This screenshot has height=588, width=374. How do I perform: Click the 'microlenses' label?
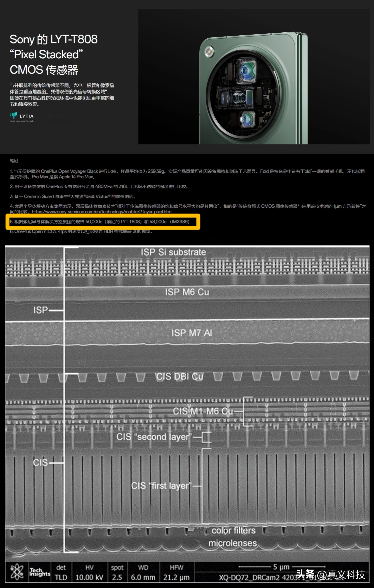(232, 543)
